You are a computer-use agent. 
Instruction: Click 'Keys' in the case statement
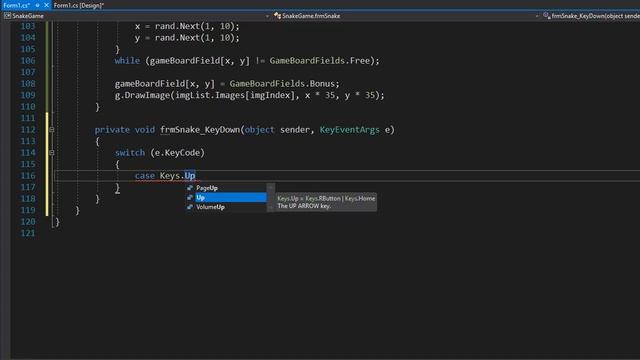169,176
